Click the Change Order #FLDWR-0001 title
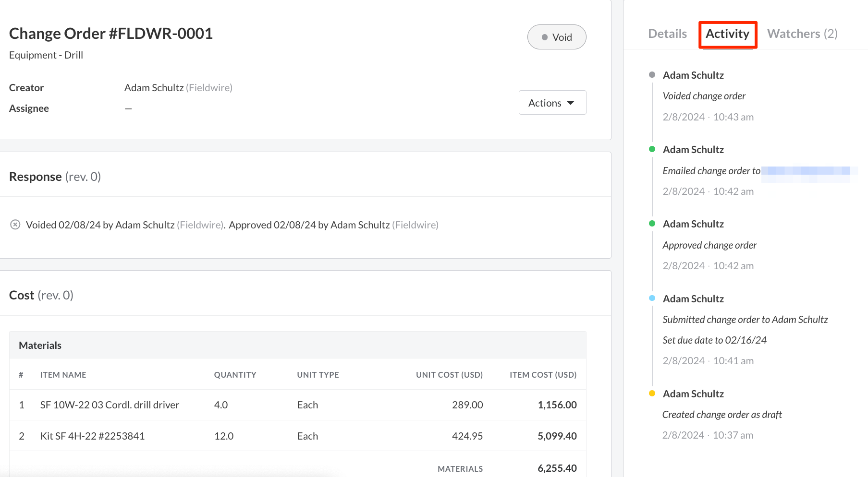 coord(111,34)
